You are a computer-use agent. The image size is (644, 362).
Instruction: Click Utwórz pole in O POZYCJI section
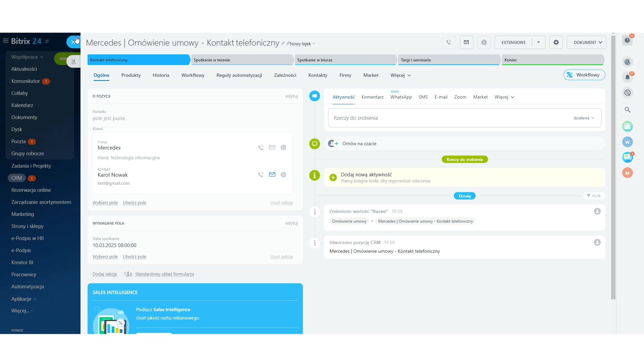[x=134, y=203]
